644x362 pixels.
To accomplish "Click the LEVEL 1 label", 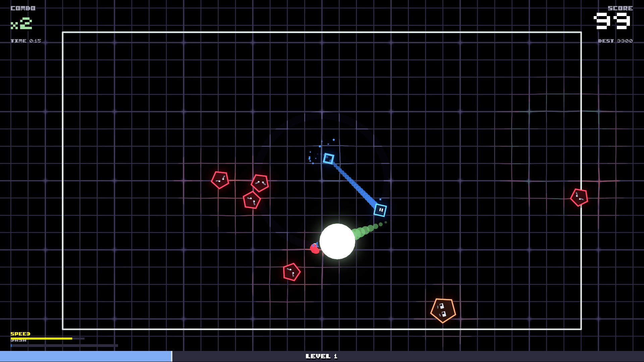I will pyautogui.click(x=321, y=356).
